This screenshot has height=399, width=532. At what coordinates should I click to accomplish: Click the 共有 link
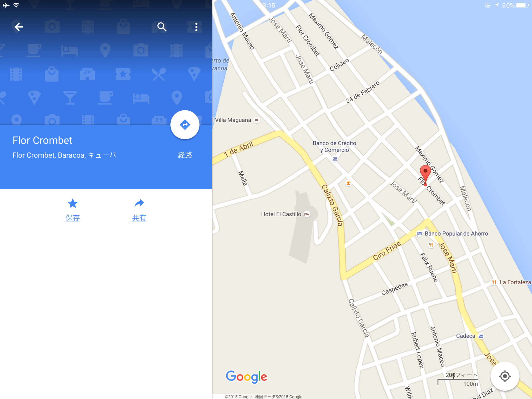click(x=139, y=218)
